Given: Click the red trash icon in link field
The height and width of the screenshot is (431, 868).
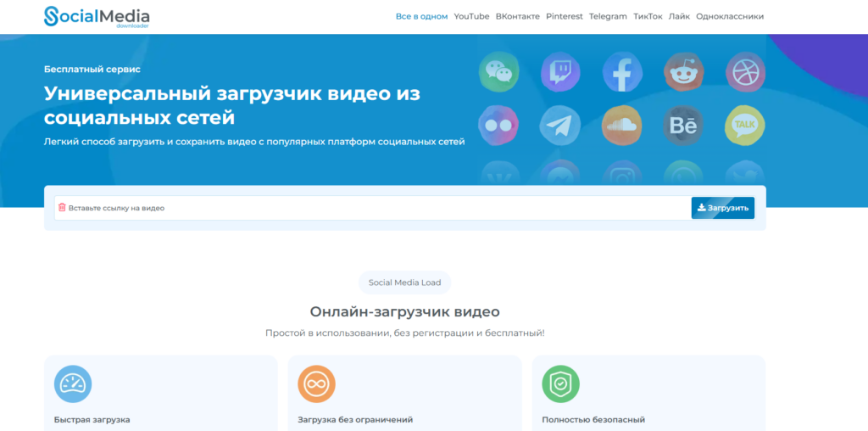Looking at the screenshot, I should click(x=62, y=207).
